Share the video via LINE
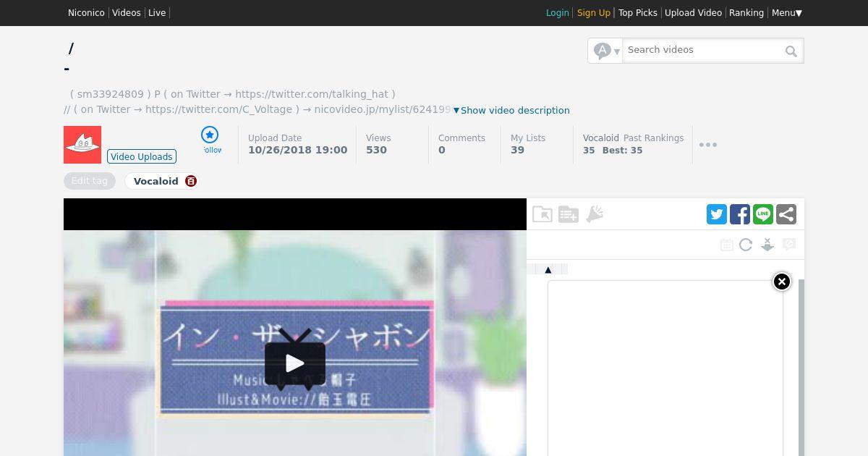Screen dimensions: 868x456 pyautogui.click(x=763, y=214)
